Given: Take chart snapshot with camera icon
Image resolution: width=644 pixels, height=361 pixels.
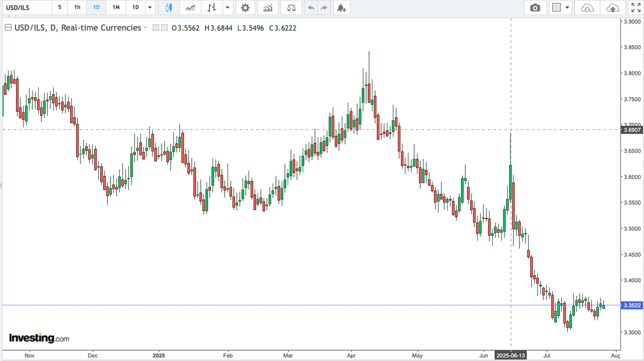Looking at the screenshot, I should click(x=535, y=8).
